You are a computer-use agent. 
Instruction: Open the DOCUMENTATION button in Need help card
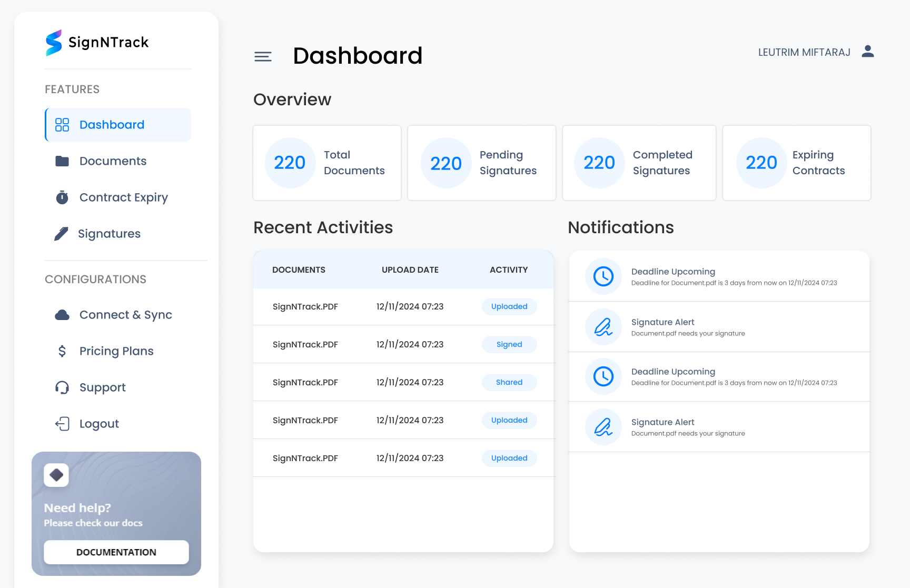click(x=116, y=552)
